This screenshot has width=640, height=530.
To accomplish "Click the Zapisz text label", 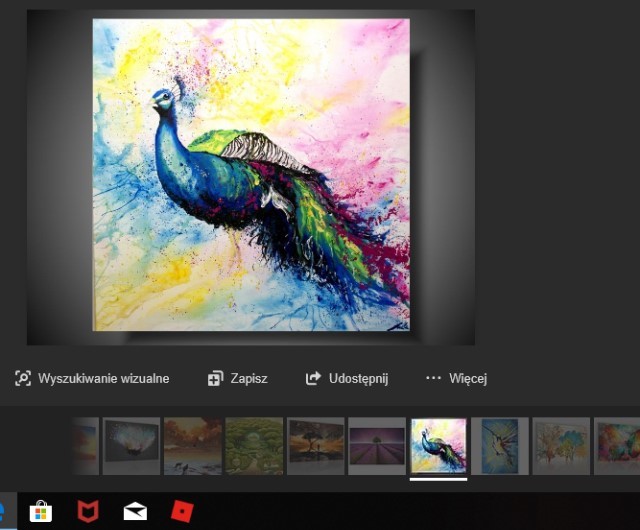I will [x=249, y=378].
